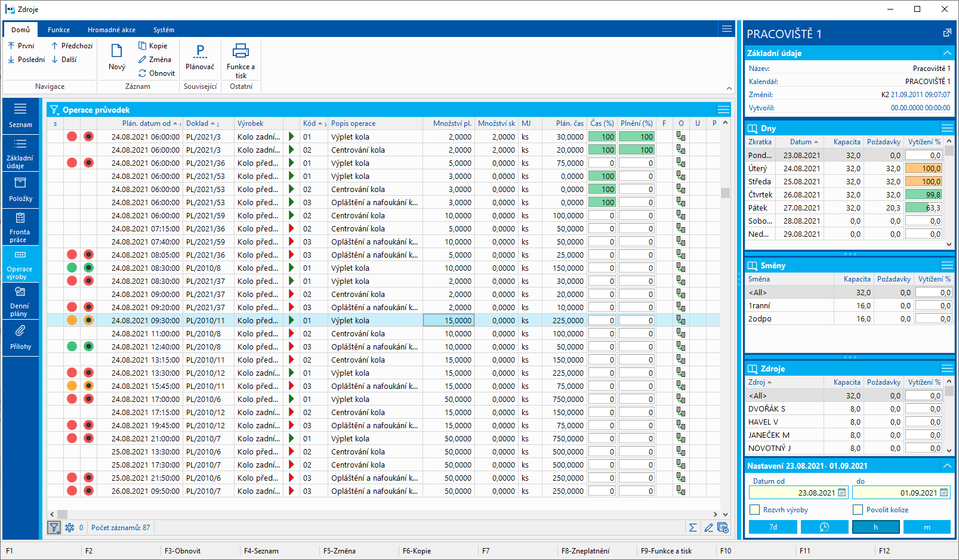Open the Zdroje panel menu
The height and width of the screenshot is (560, 959).
click(x=946, y=369)
